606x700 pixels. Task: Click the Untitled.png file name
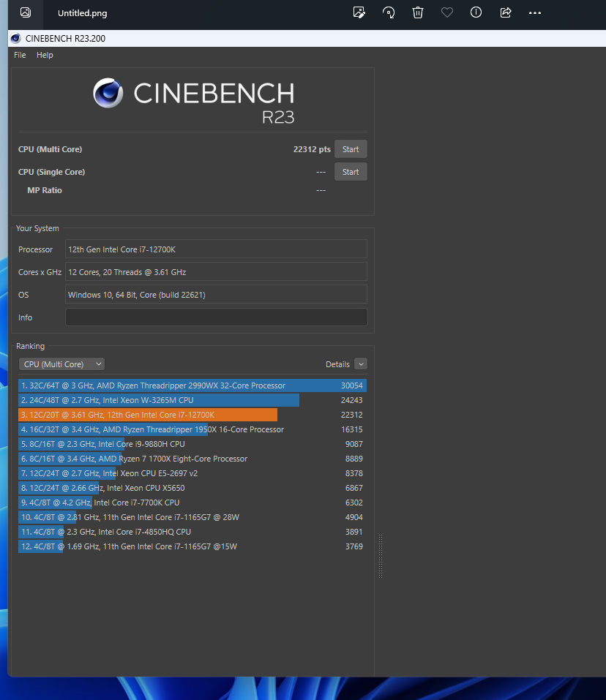82,13
